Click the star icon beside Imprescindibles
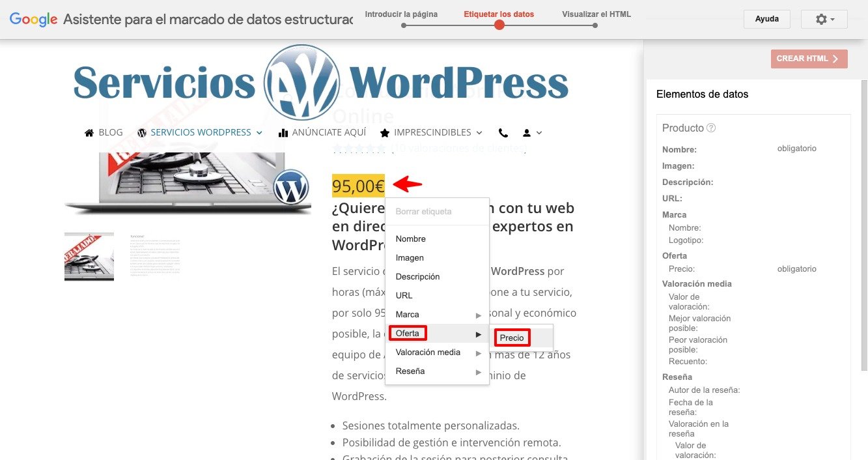Viewport: 868px width, 460px height. pyautogui.click(x=385, y=133)
